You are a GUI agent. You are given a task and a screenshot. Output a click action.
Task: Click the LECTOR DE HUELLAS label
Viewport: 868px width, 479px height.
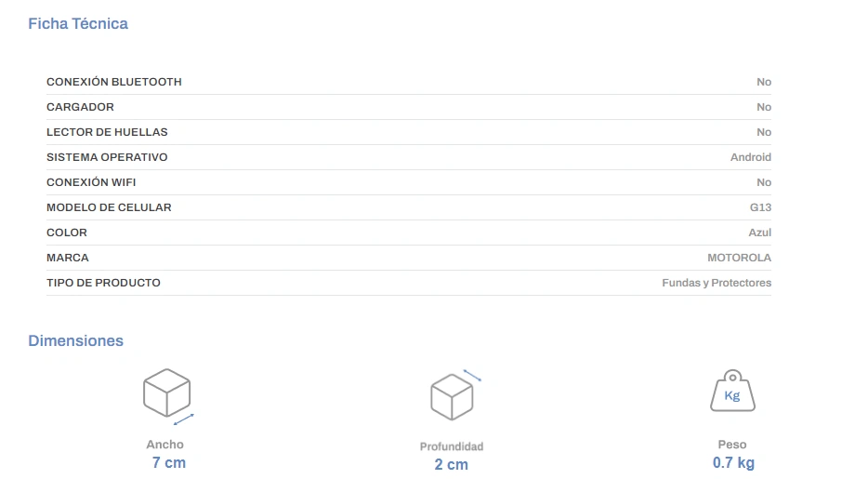[107, 132]
